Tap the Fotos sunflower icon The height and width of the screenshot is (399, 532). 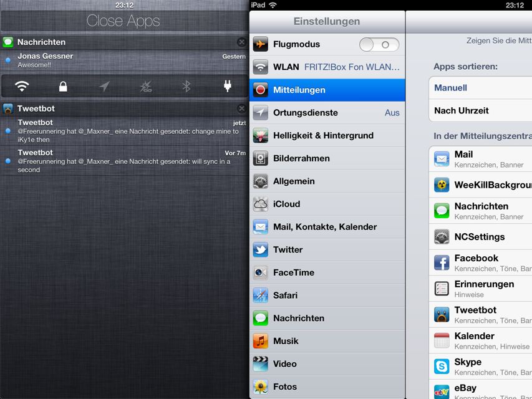[260, 387]
